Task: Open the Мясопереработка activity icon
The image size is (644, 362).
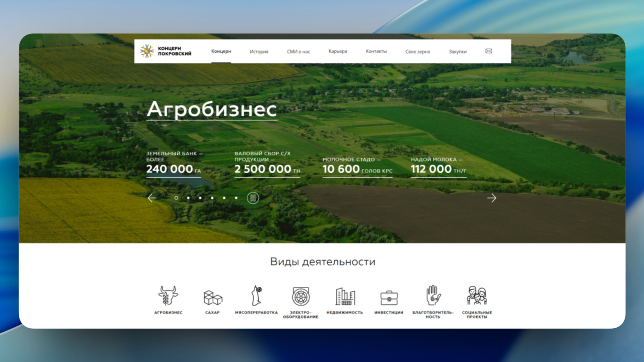Action: pyautogui.click(x=257, y=295)
